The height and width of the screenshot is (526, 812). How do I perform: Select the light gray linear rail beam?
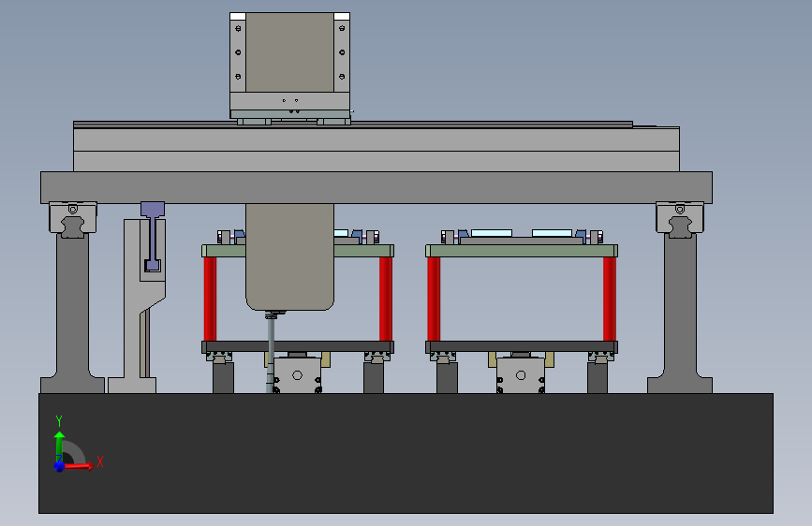point(376,149)
